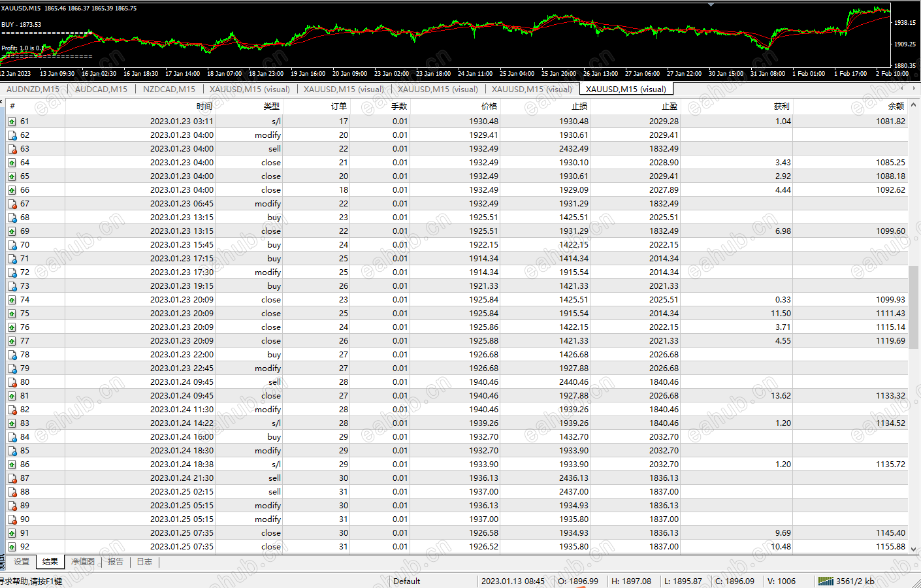Click the time cell 2023.01.24 14:22
This screenshot has width=921, height=588.
[182, 423]
